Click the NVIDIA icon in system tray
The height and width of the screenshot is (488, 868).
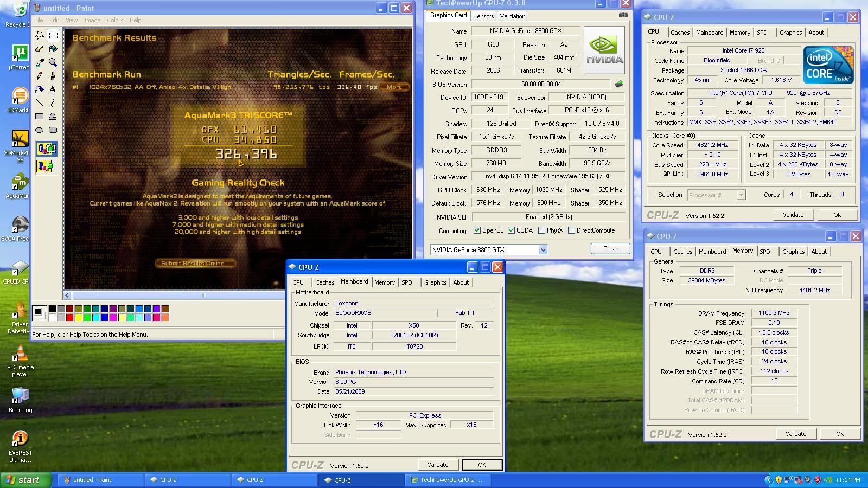(x=828, y=480)
